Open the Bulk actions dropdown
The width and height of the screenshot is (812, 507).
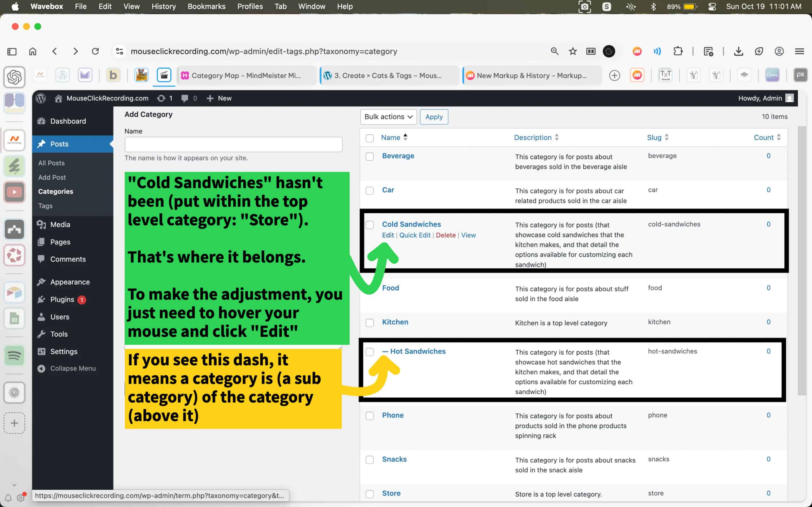point(388,117)
